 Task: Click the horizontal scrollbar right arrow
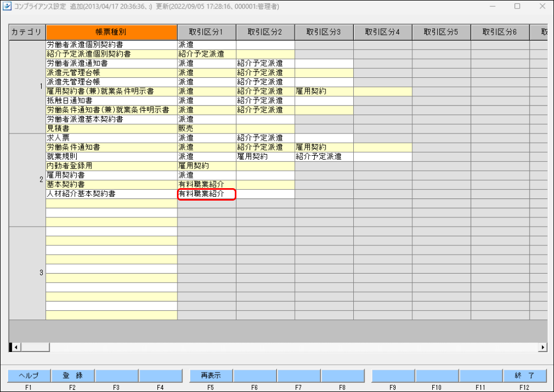pyautogui.click(x=543, y=347)
